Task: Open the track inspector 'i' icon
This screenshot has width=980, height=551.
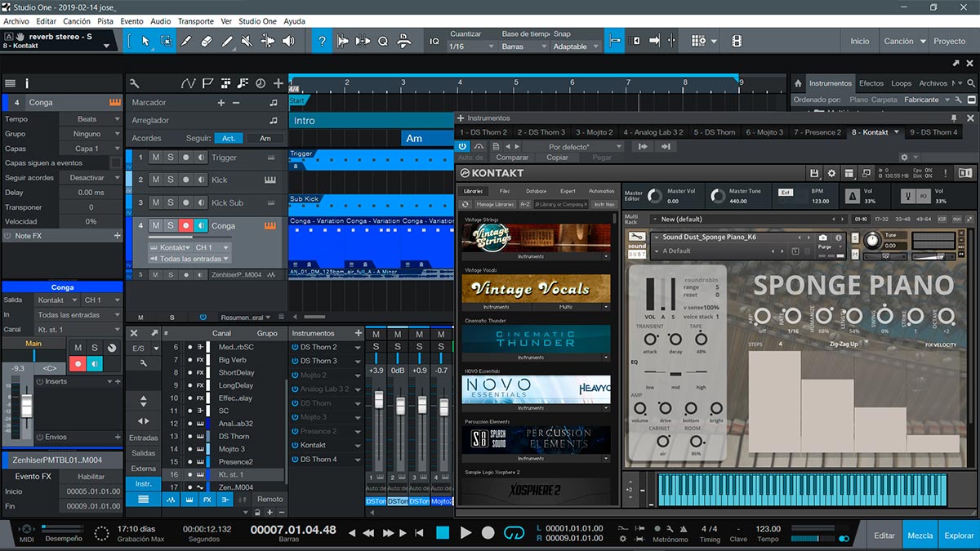Action: 27,83
